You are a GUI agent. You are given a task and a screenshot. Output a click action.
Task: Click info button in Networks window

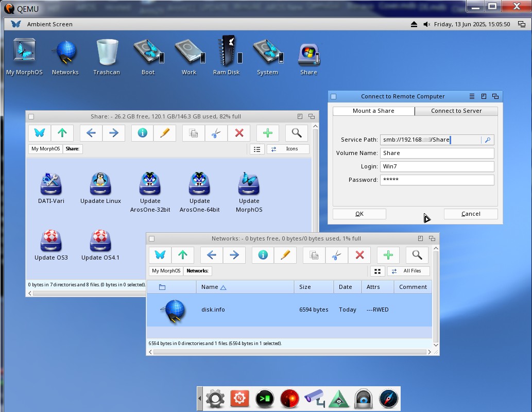point(263,255)
